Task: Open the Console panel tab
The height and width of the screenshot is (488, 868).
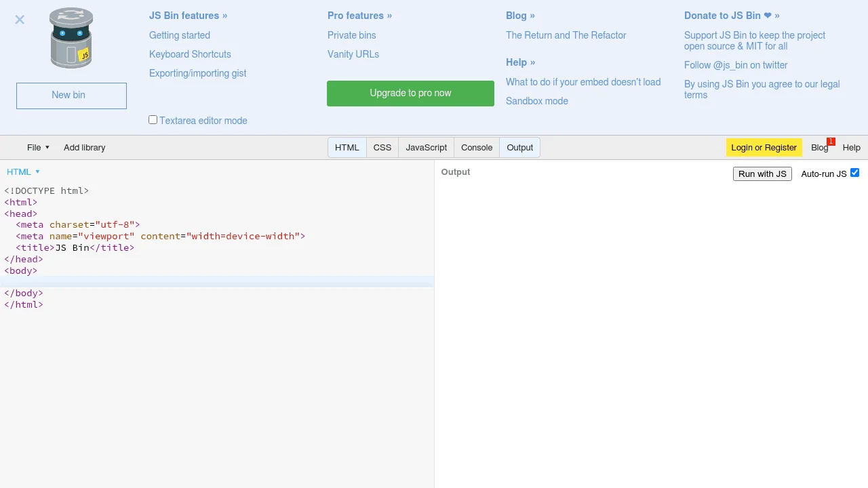Action: coord(476,148)
